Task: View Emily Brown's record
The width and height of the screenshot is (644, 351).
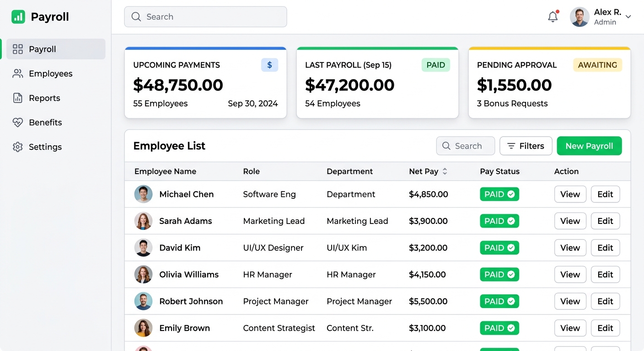Action: click(570, 328)
